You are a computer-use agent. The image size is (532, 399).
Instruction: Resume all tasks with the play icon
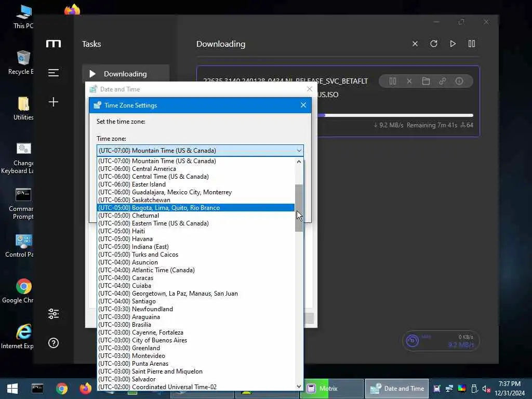[453, 44]
